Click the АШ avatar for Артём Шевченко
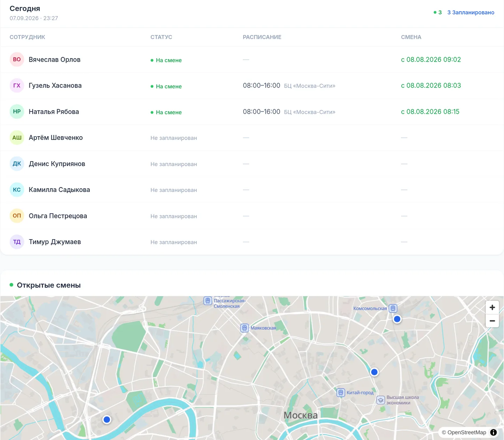The image size is (504, 440). click(x=17, y=138)
